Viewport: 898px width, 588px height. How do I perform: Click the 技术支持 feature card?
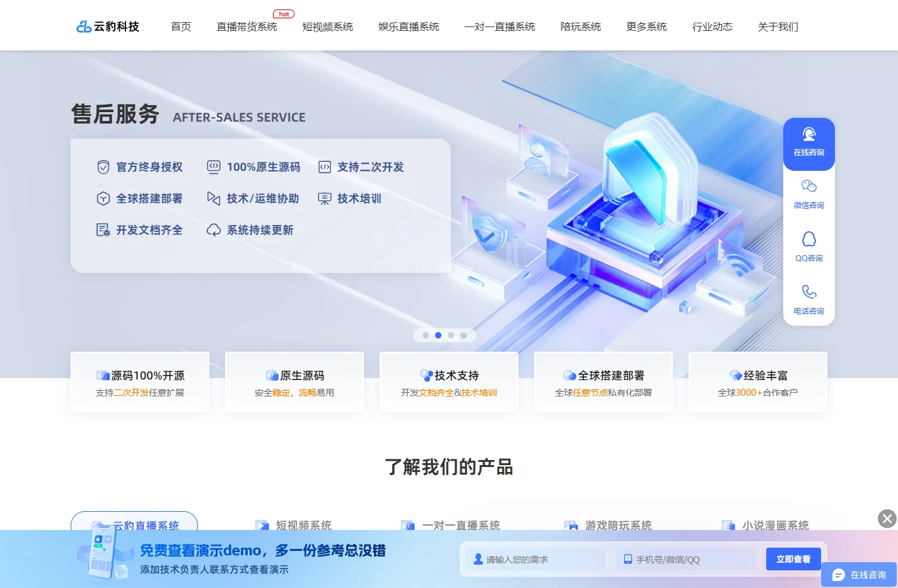[449, 382]
